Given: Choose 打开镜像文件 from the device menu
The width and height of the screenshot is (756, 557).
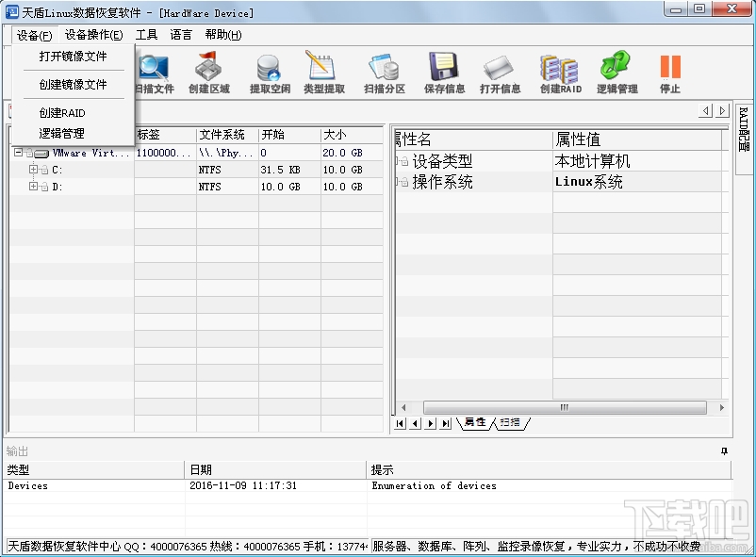Looking at the screenshot, I should 73,57.
